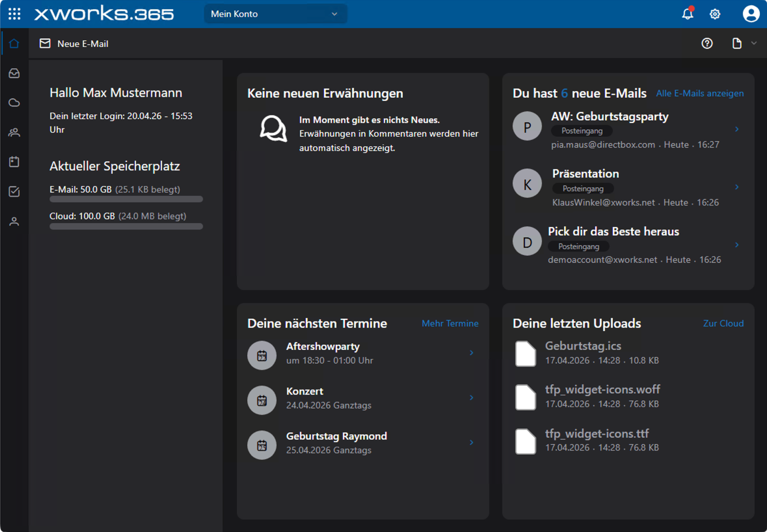Go to Home in sidebar

pyautogui.click(x=14, y=44)
